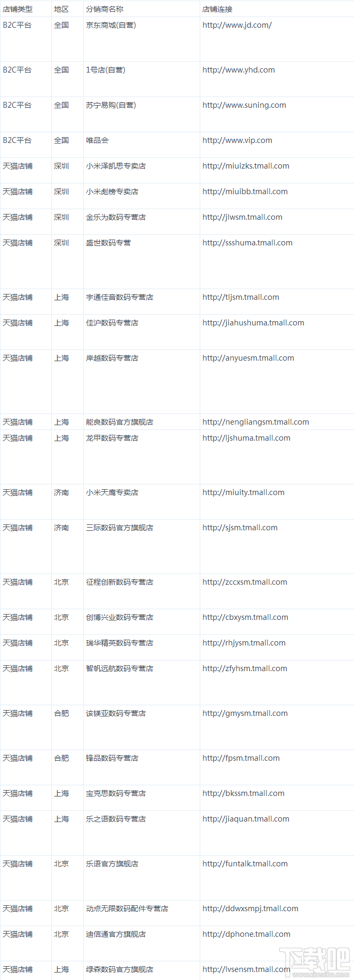This screenshot has height=980, width=354.
Task: Visit the http://rhjysm.tmall.com link
Action: 244,643
